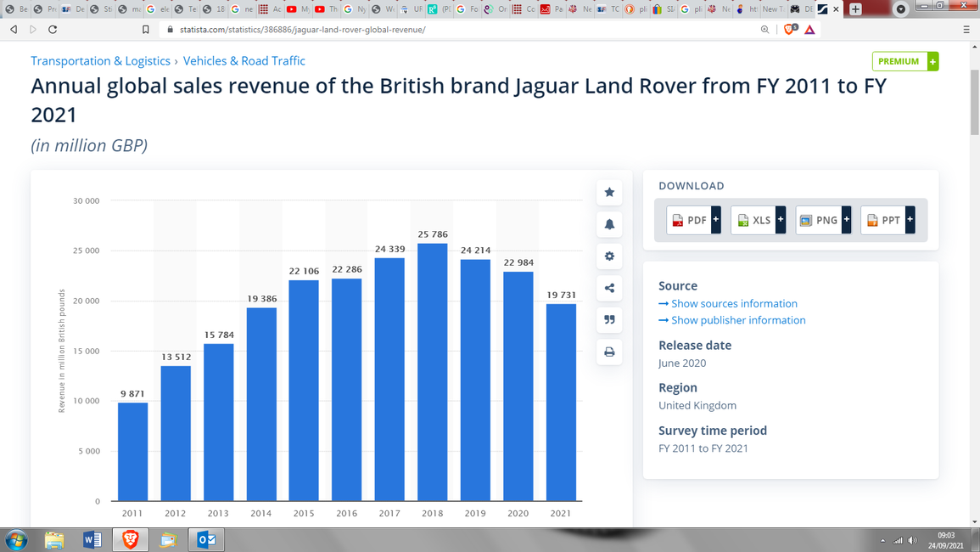
Task: Set a notification with the bell icon
Action: click(609, 224)
